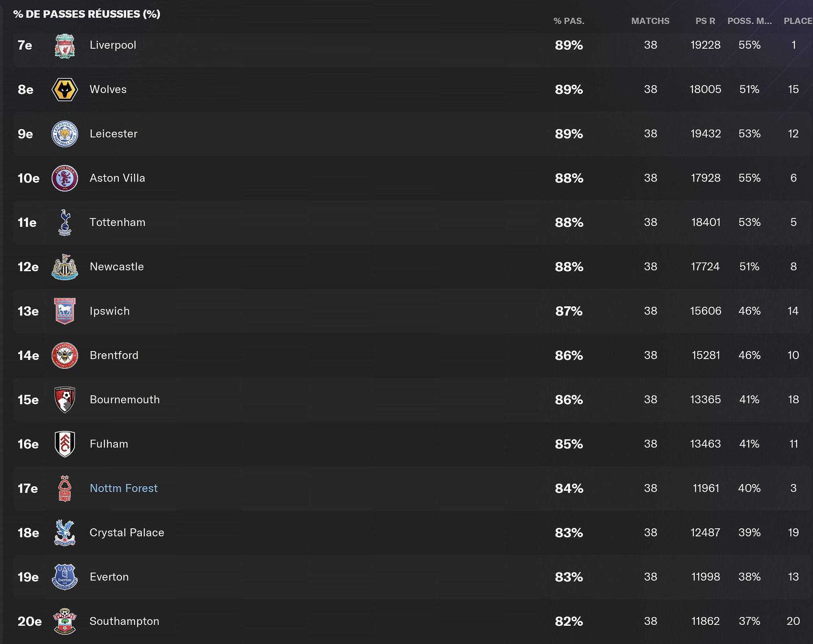Viewport: 813px width, 644px height.
Task: Click the Newcastle club crest
Action: click(x=65, y=267)
